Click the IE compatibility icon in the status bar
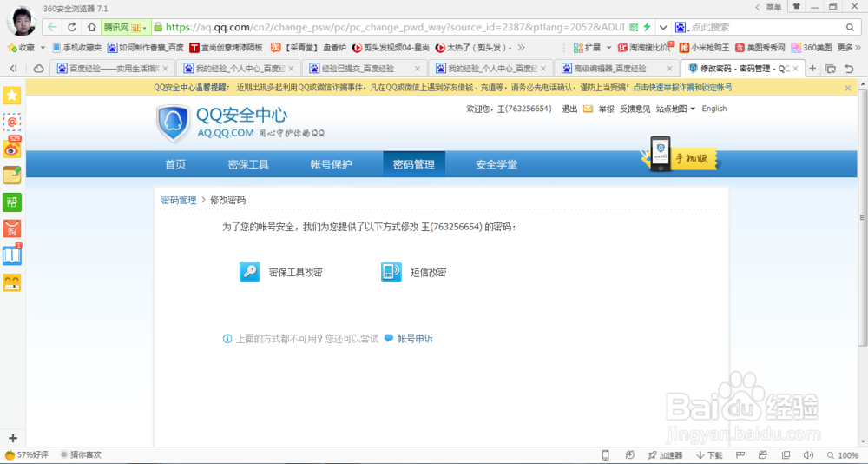The width and height of the screenshot is (868, 464). tap(763, 454)
